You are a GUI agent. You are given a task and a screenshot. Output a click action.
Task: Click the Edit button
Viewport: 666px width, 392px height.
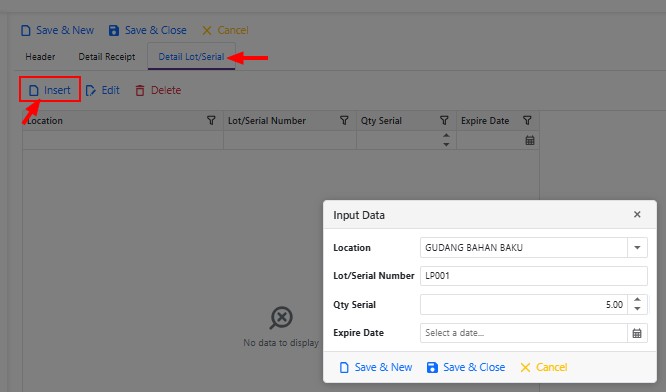click(x=103, y=90)
